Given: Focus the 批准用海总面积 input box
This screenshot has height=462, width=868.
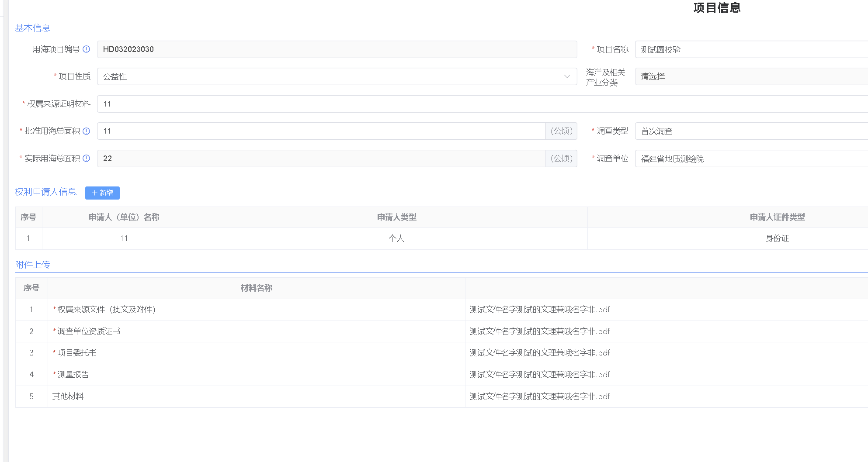Looking at the screenshot, I should pyautogui.click(x=321, y=131).
